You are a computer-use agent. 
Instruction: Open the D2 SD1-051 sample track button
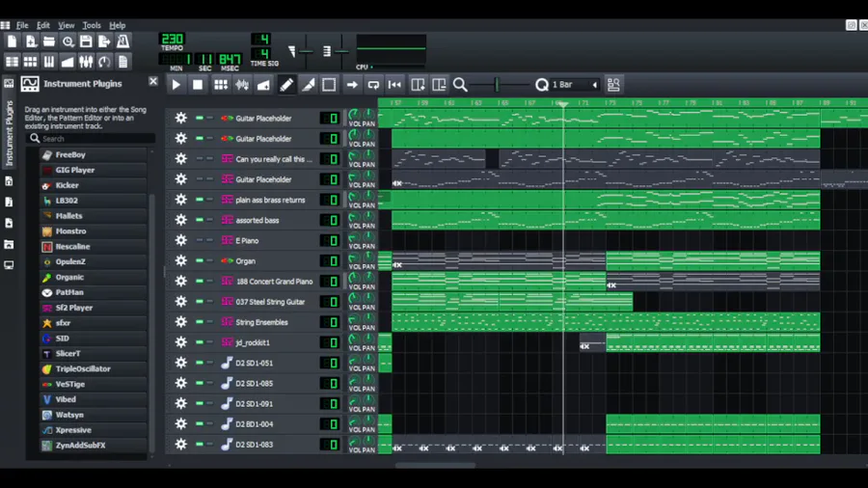[268, 363]
